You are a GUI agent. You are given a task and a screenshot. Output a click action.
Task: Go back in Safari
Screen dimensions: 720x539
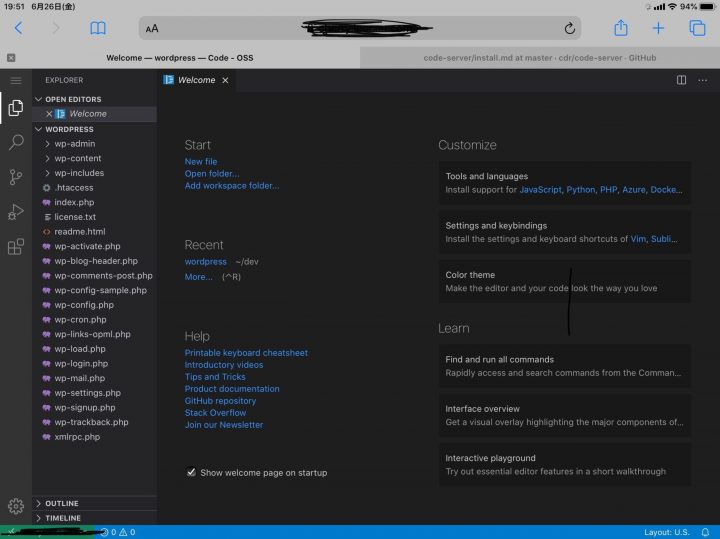tap(18, 28)
